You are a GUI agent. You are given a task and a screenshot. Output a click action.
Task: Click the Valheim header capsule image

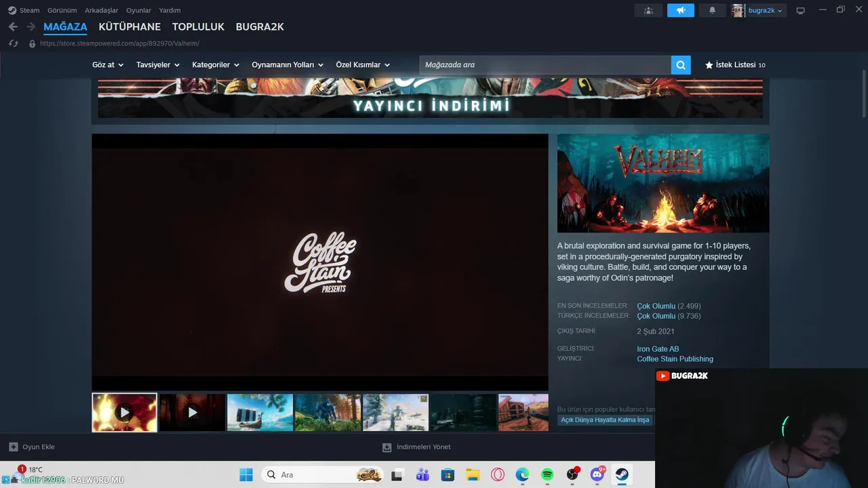pos(663,183)
